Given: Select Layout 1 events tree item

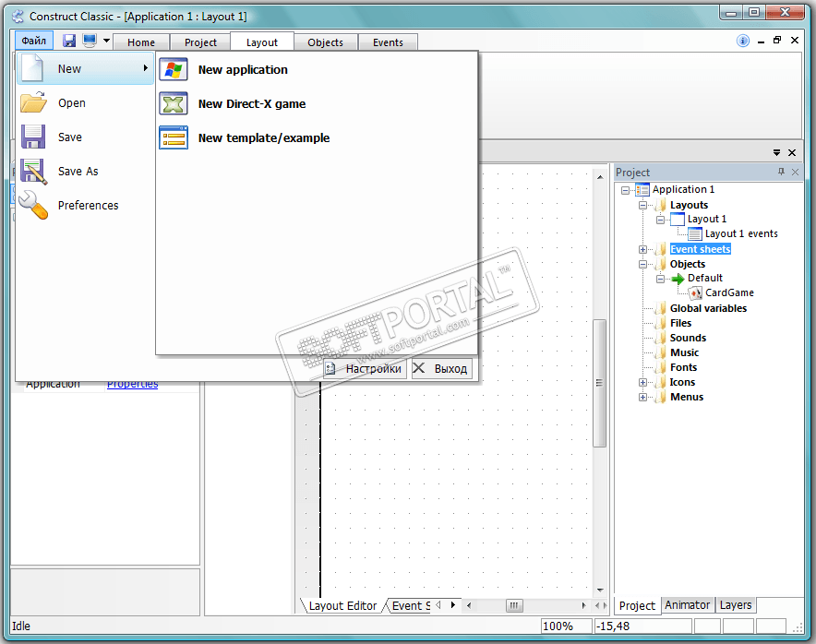Looking at the screenshot, I should pos(741,234).
